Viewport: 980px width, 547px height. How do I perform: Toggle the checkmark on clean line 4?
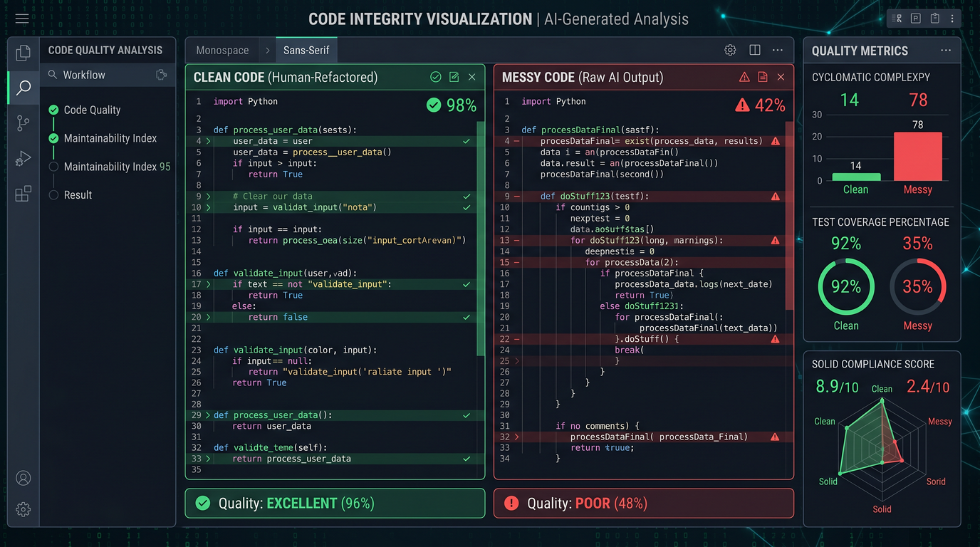(466, 141)
